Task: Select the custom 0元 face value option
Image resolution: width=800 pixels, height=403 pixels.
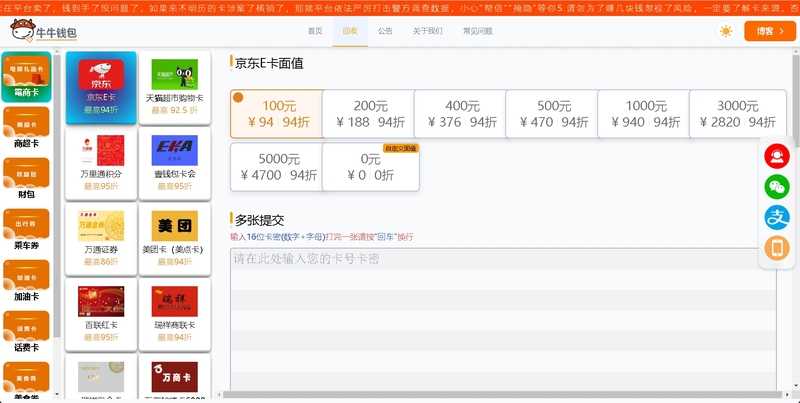Action: click(371, 167)
